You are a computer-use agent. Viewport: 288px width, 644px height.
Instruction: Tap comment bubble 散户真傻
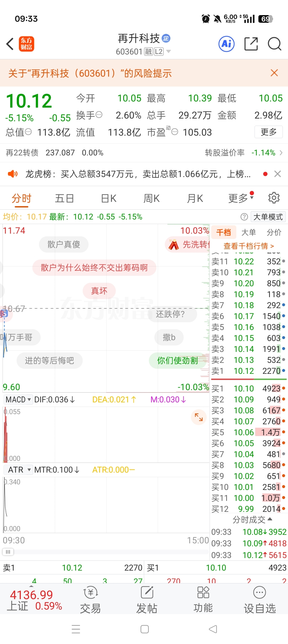pos(64,244)
